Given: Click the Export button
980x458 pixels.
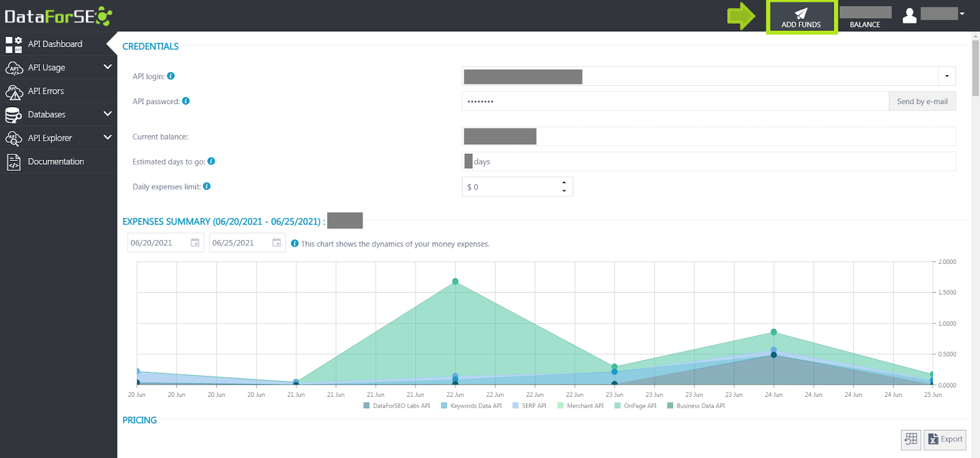Looking at the screenshot, I should [945, 439].
